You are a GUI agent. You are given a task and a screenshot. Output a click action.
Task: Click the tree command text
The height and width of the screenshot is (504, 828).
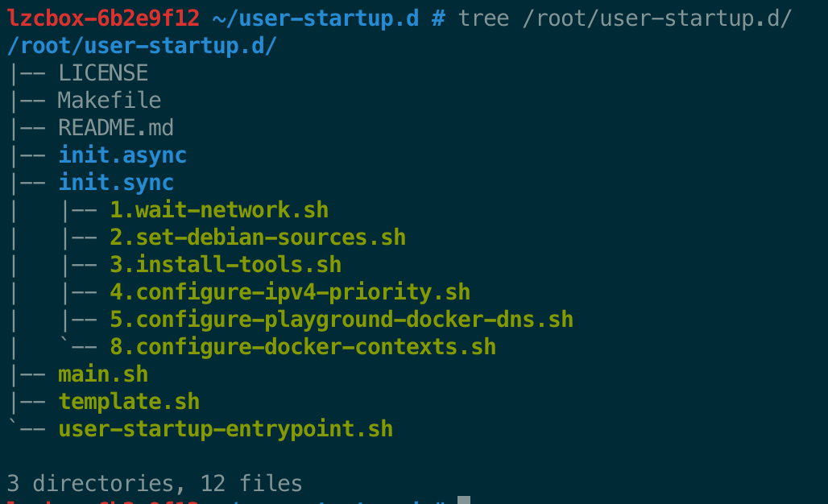point(625,19)
